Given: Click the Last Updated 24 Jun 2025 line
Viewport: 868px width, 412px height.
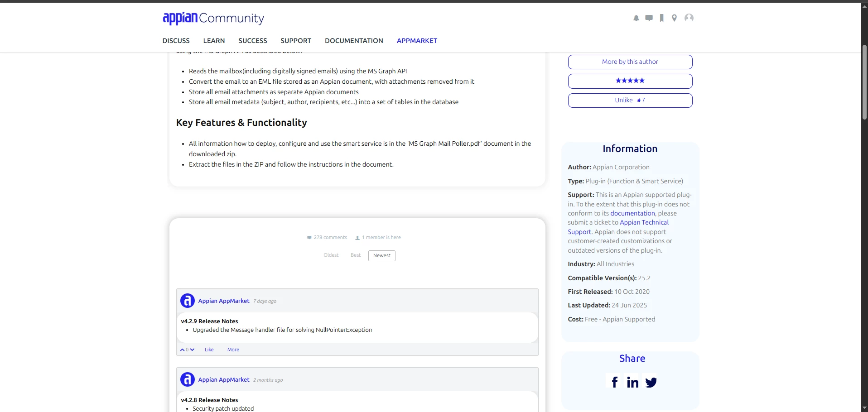Looking at the screenshot, I should [608, 306].
